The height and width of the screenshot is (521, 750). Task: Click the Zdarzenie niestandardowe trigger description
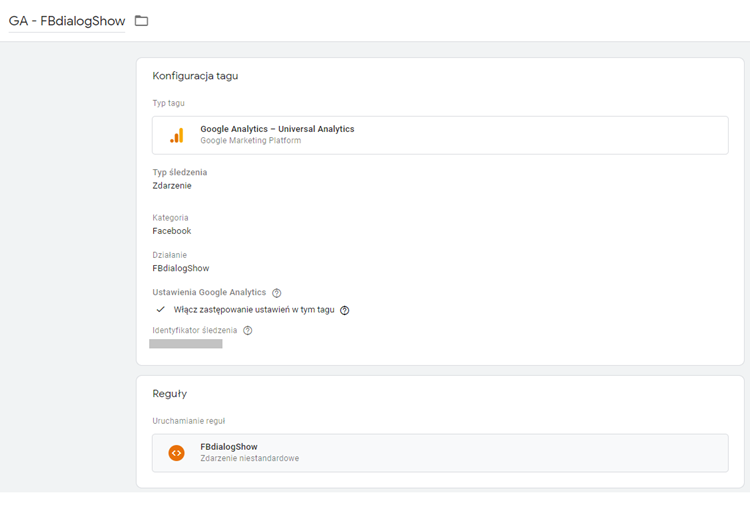[x=249, y=459]
